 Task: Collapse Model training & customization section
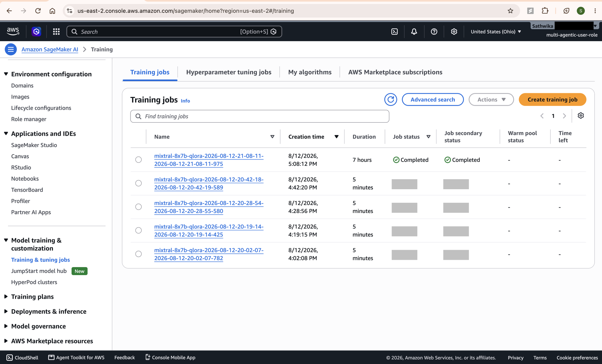click(x=6, y=240)
